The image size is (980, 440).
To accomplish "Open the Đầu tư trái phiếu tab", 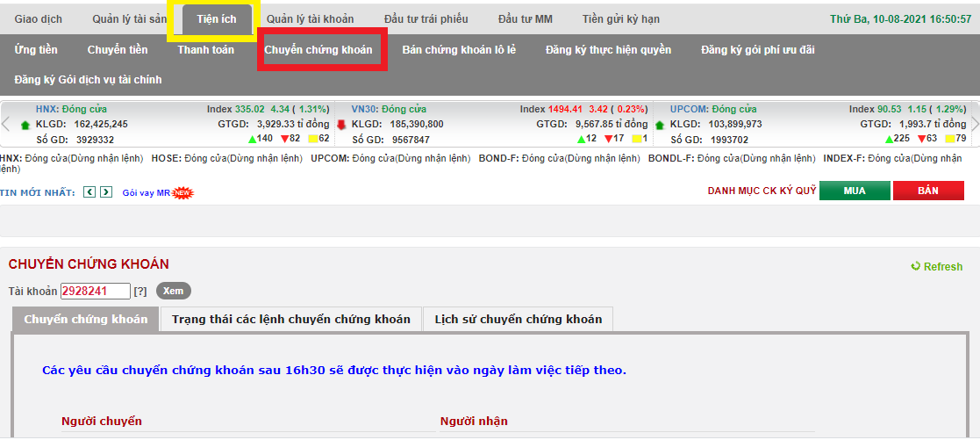I will click(426, 18).
